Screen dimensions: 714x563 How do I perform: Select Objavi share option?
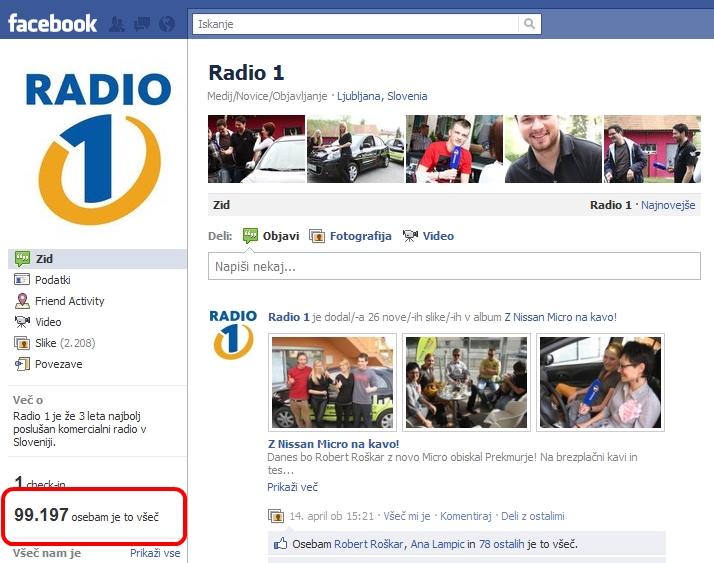point(281,236)
